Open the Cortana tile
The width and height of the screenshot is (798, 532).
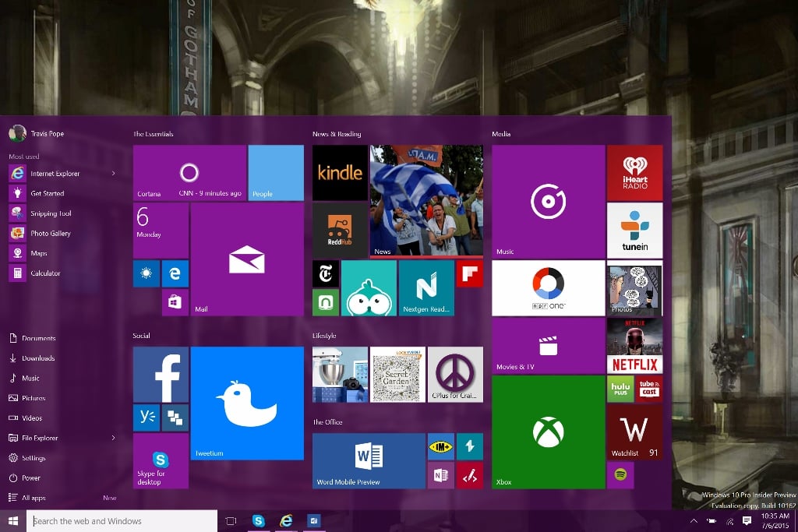[x=190, y=173]
